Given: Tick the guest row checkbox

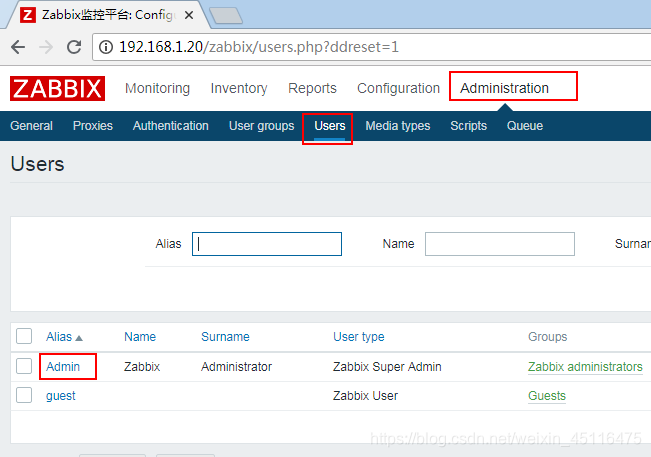Looking at the screenshot, I should point(24,395).
